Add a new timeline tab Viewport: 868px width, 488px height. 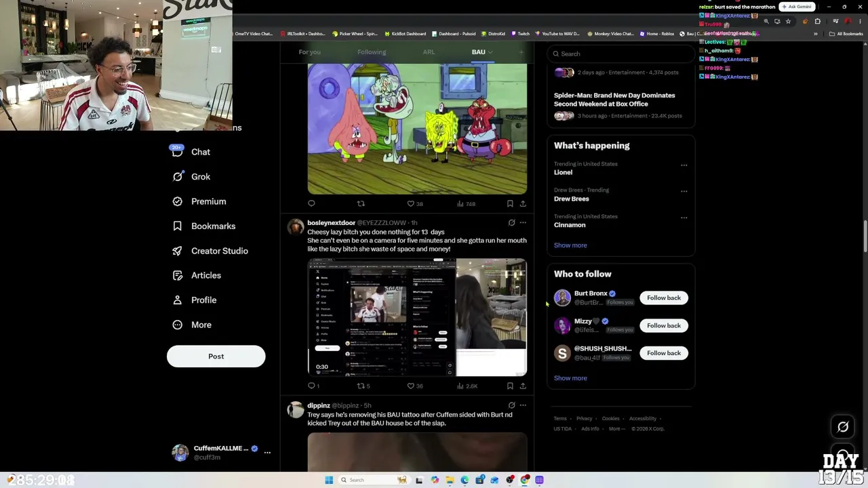point(521,52)
